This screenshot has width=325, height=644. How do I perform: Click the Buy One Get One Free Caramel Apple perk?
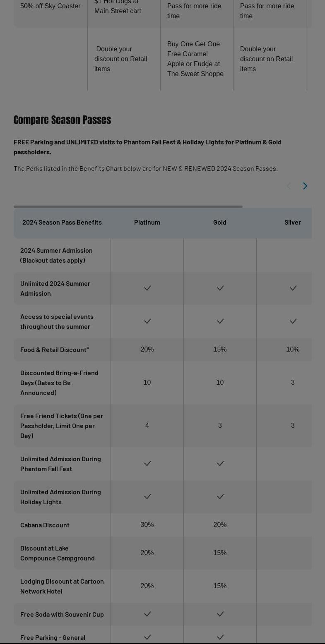pos(195,59)
